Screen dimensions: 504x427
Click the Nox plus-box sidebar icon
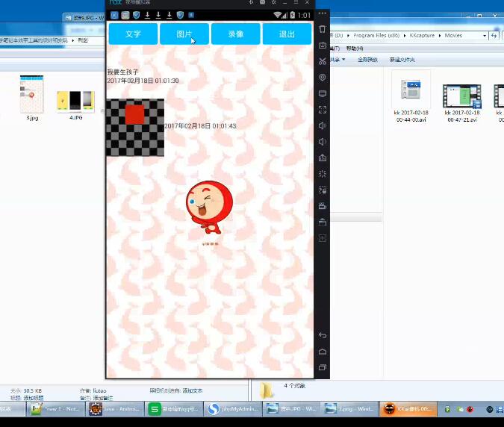pos(323,238)
